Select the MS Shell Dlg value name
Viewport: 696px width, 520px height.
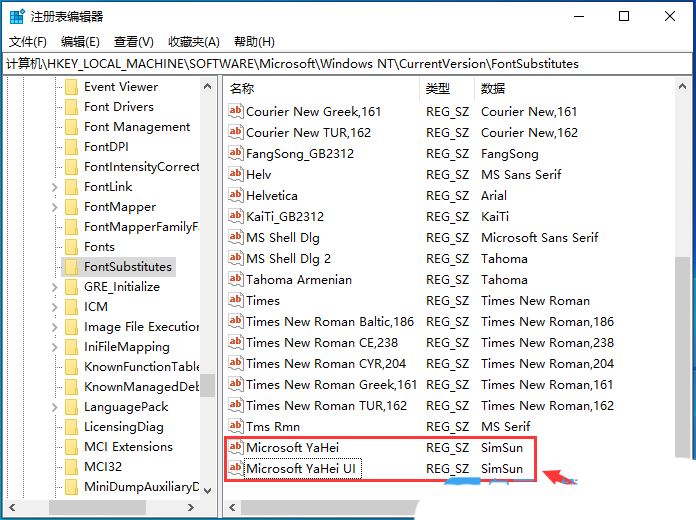tap(283, 238)
